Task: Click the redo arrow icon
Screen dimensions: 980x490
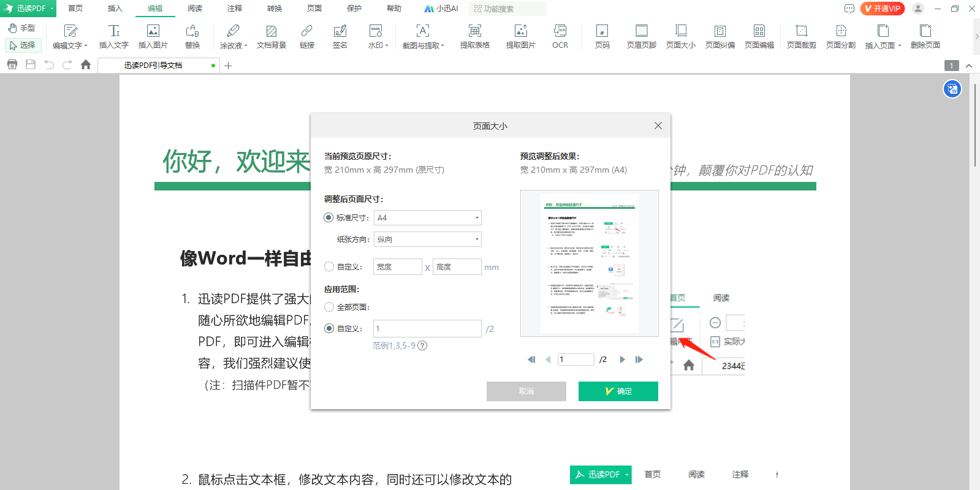Action: pyautogui.click(x=67, y=64)
